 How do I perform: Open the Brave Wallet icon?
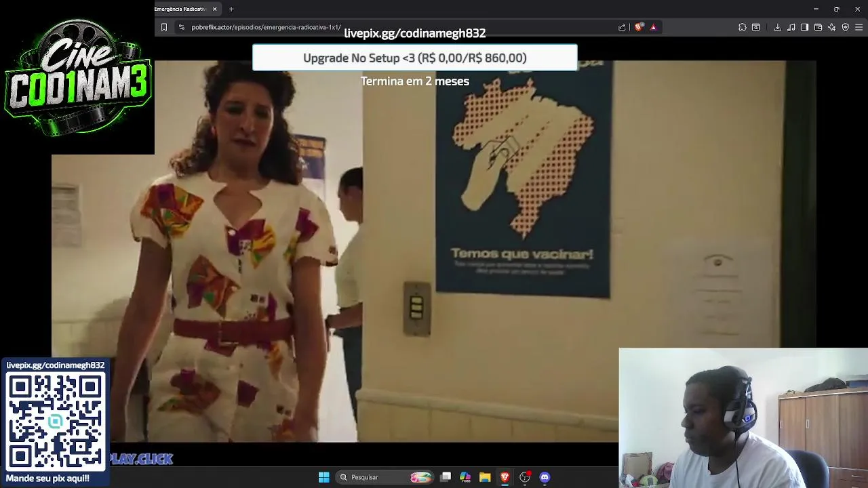[818, 27]
